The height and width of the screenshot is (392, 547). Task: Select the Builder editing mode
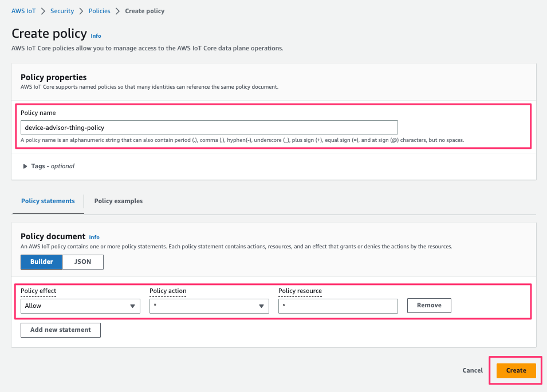click(x=41, y=262)
